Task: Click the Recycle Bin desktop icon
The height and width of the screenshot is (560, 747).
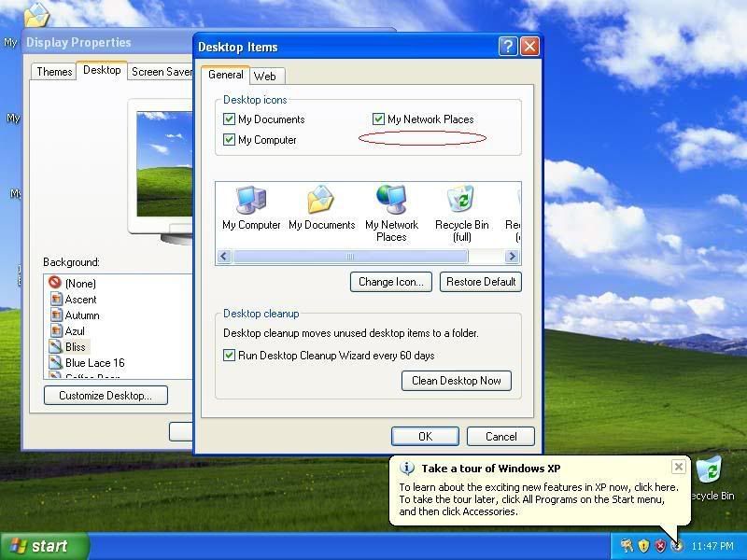Action: coord(710,469)
